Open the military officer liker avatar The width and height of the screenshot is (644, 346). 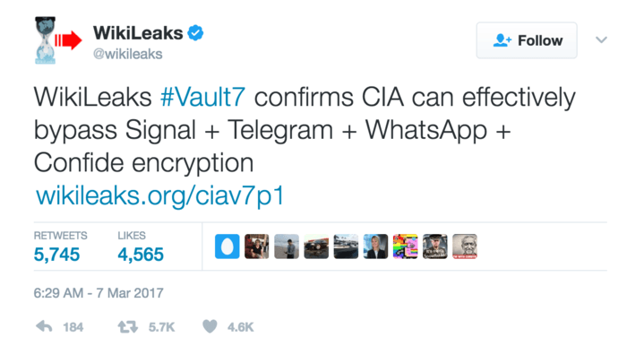(435, 247)
